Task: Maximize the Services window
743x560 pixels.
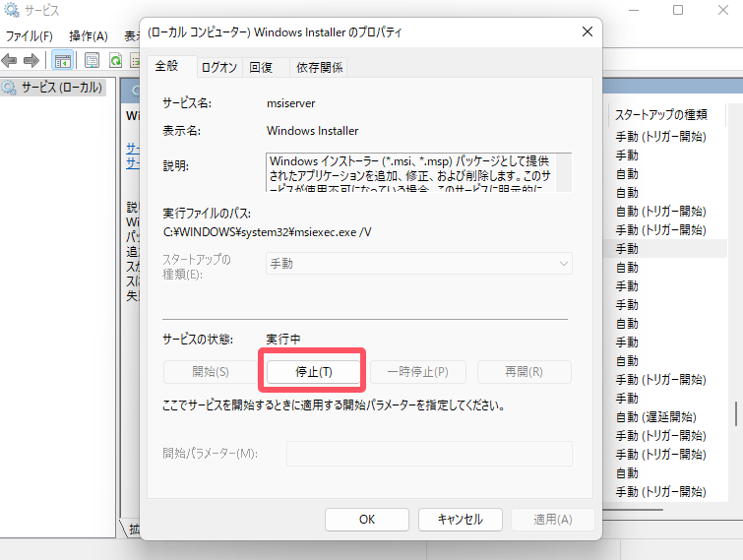Action: 678,10
